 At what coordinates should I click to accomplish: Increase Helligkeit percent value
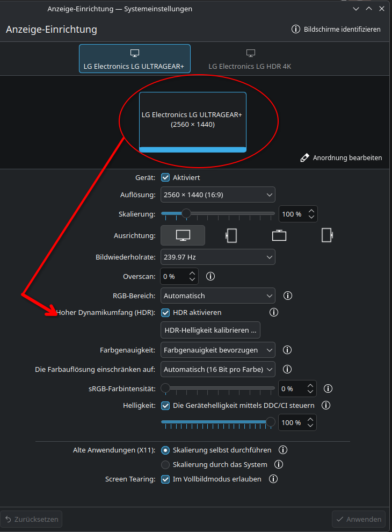310,420
